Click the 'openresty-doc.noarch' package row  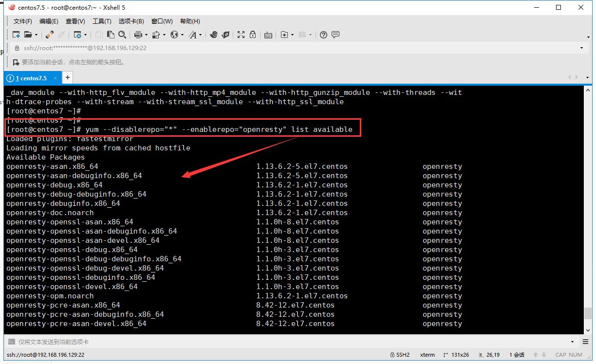click(234, 213)
